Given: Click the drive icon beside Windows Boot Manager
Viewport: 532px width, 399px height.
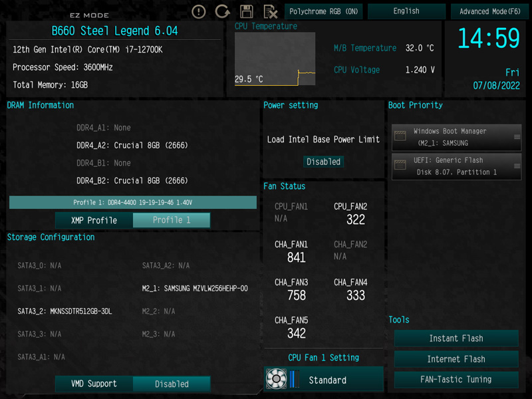Looking at the screenshot, I should (400, 136).
